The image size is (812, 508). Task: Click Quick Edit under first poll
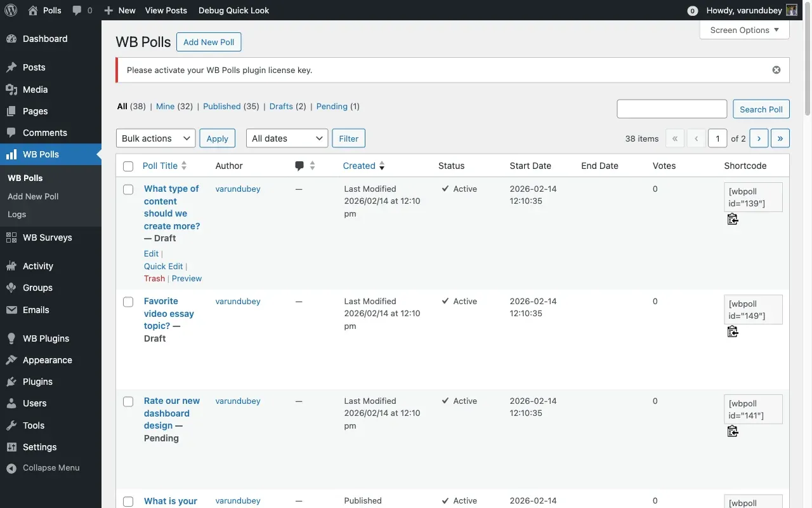(163, 266)
